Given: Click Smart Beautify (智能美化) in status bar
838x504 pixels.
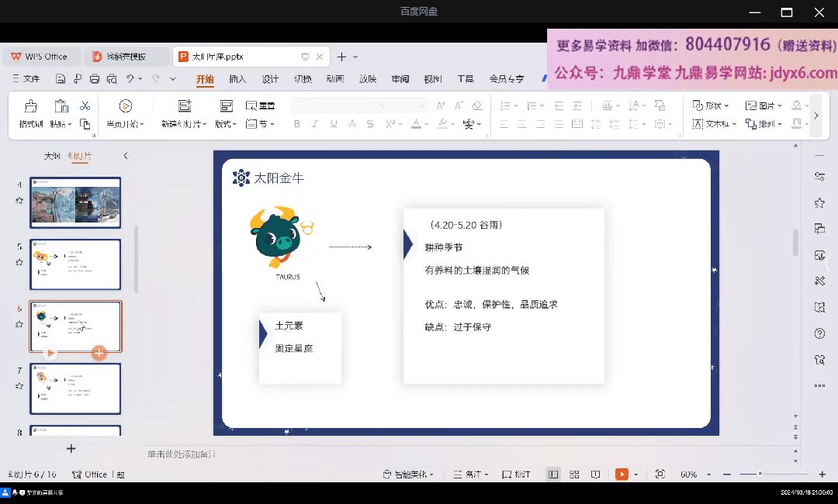Looking at the screenshot, I should click(x=408, y=474).
